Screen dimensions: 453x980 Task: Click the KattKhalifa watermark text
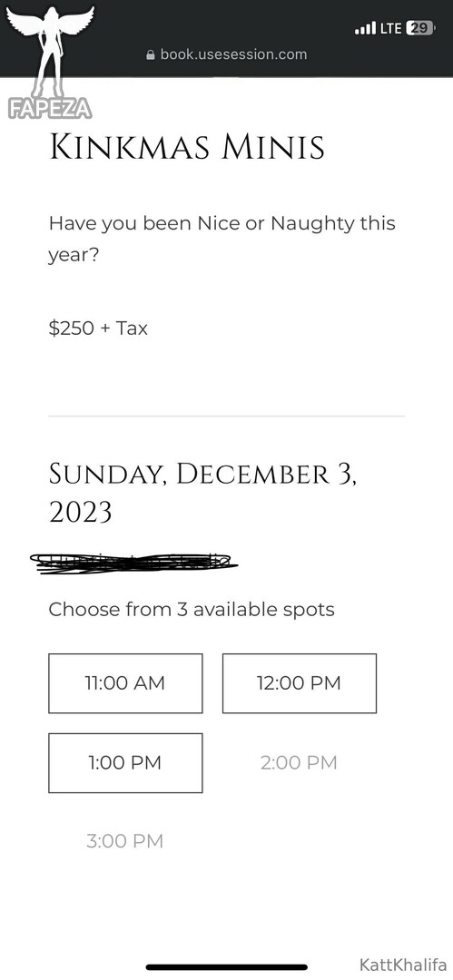403,965
